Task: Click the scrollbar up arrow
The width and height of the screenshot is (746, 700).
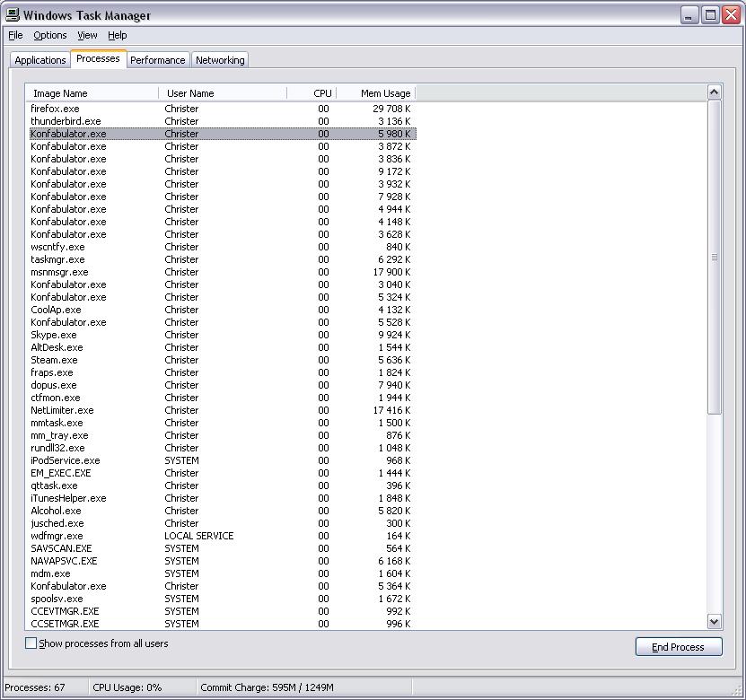Action: tap(714, 92)
